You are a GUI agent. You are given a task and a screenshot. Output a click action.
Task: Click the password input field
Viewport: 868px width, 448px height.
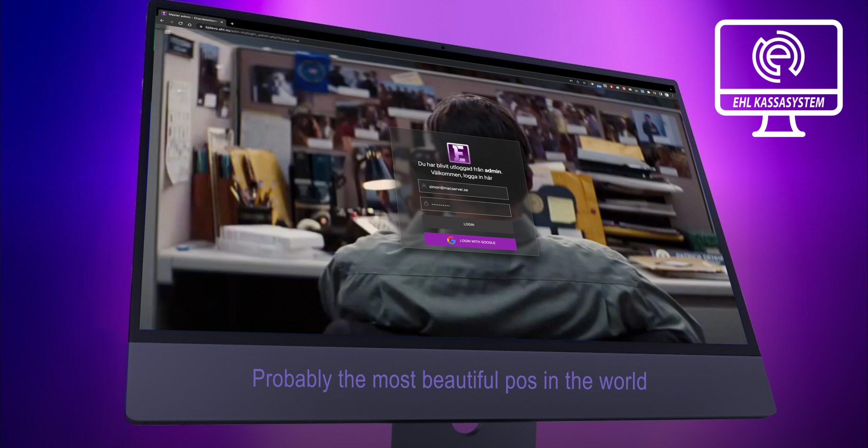466,207
